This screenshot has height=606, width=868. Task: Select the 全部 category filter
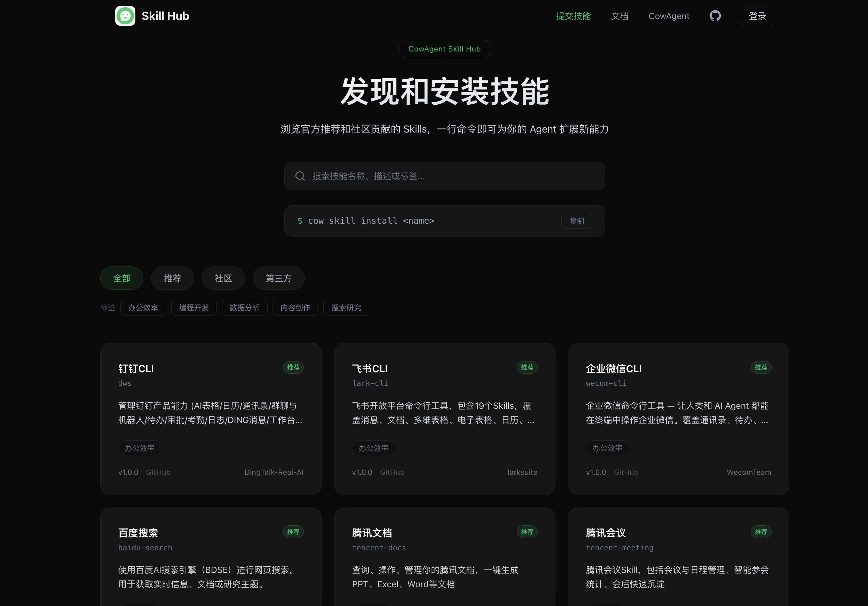[x=122, y=278]
